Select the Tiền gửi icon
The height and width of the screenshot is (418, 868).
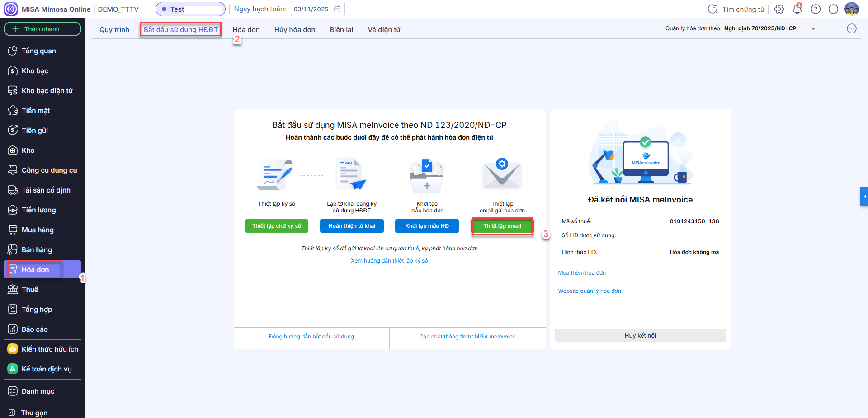13,130
